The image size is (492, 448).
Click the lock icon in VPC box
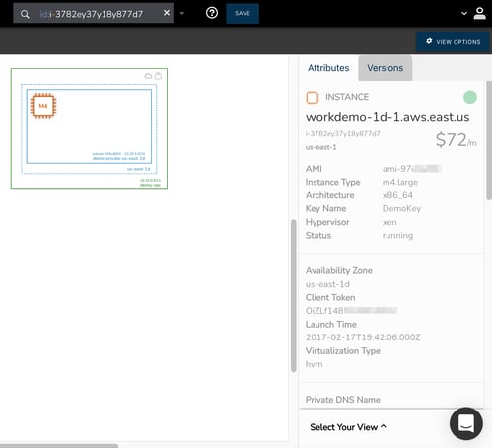[x=158, y=76]
